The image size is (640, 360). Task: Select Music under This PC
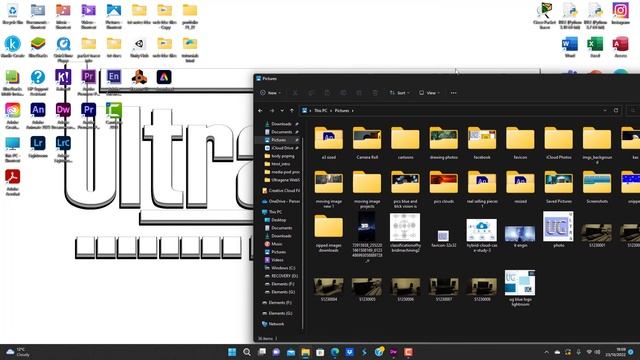click(x=277, y=244)
